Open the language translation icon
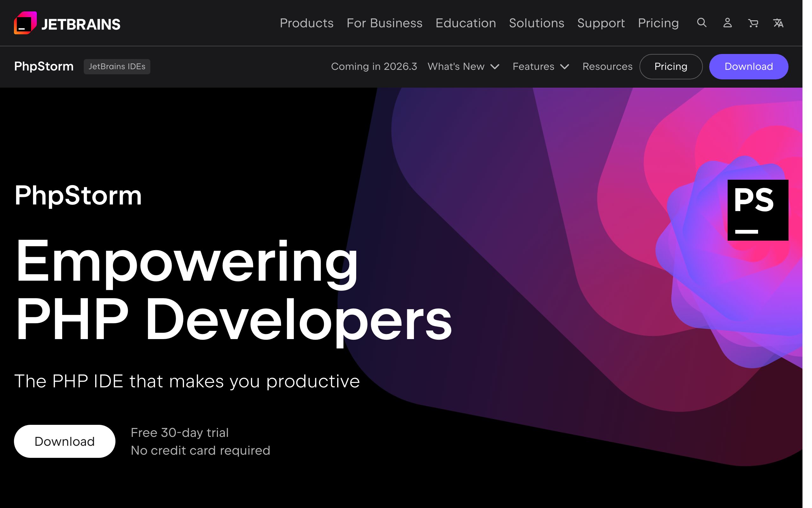This screenshot has width=812, height=508. (778, 23)
